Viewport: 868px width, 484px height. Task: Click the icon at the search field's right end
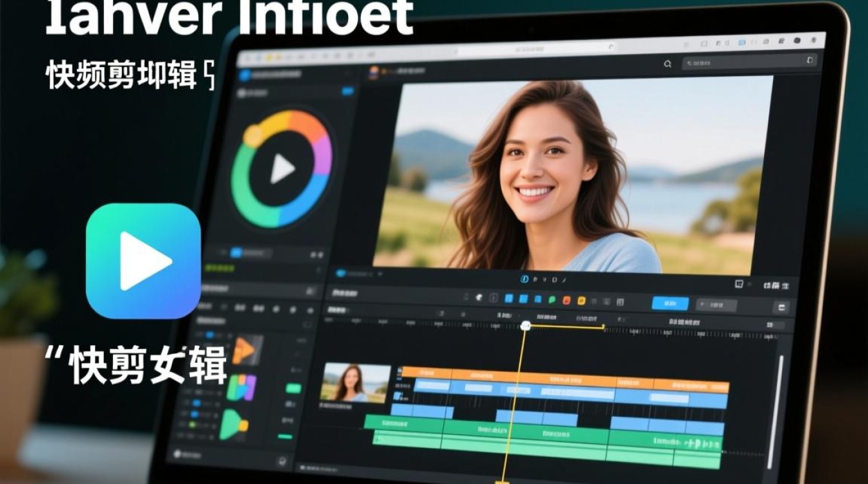pyautogui.click(x=810, y=61)
